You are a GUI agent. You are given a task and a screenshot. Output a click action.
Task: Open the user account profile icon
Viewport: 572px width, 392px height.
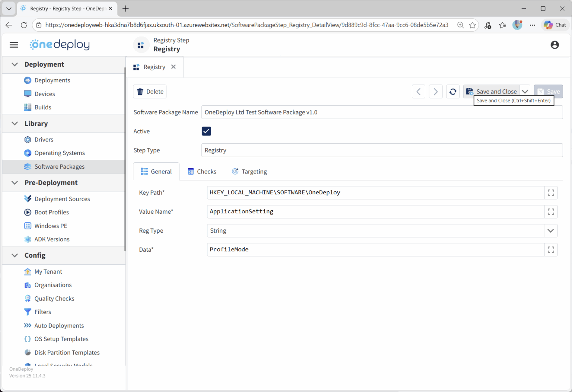coord(554,45)
